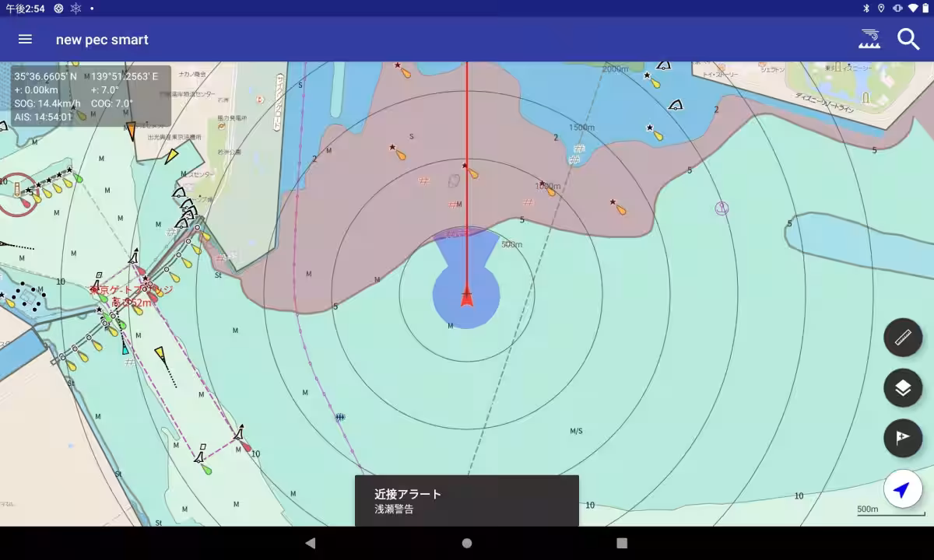The width and height of the screenshot is (934, 560).
Task: Tap the search magnifier icon
Action: tap(908, 40)
